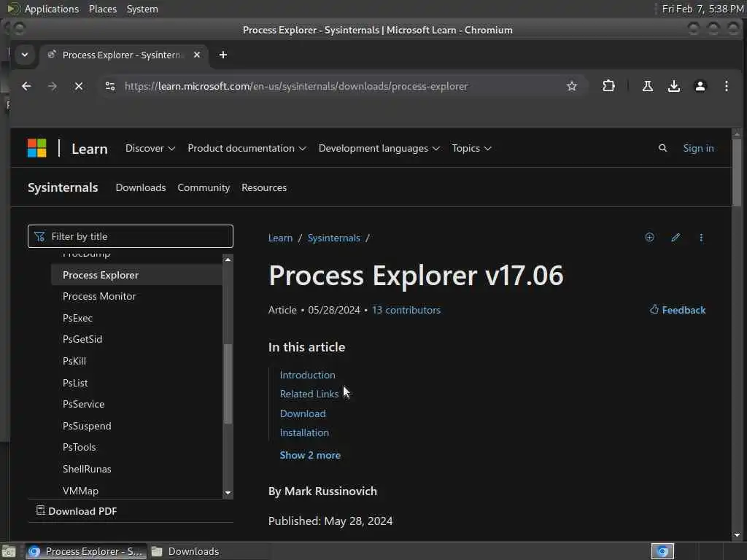Bookmark this page with the star icon
Image resolution: width=747 pixels, height=560 pixels.
[572, 86]
